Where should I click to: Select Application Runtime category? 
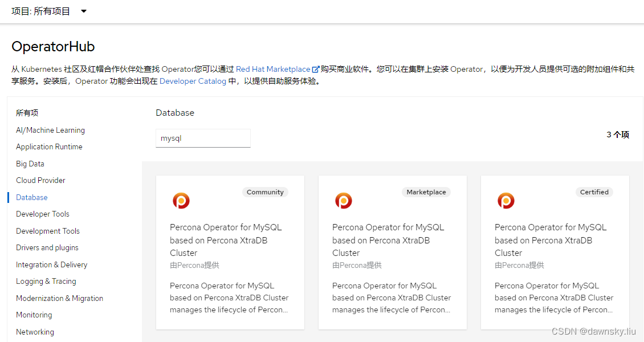click(49, 146)
